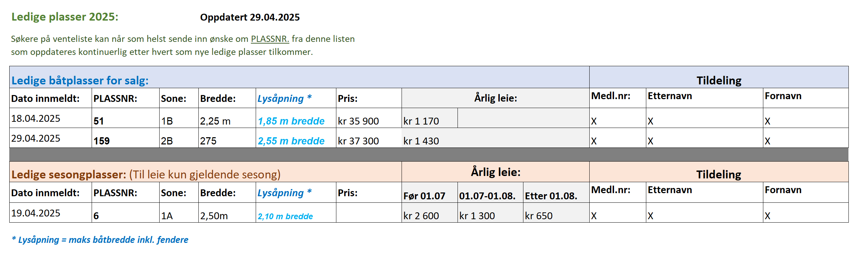Select the 'kr 37 300' price cell
The width and height of the screenshot is (868, 259).
(369, 138)
